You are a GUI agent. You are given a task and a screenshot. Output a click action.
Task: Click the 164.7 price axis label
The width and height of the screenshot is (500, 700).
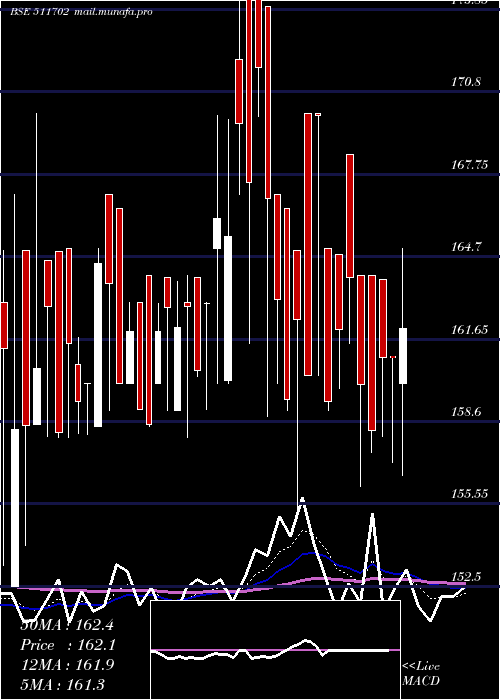[466, 246]
